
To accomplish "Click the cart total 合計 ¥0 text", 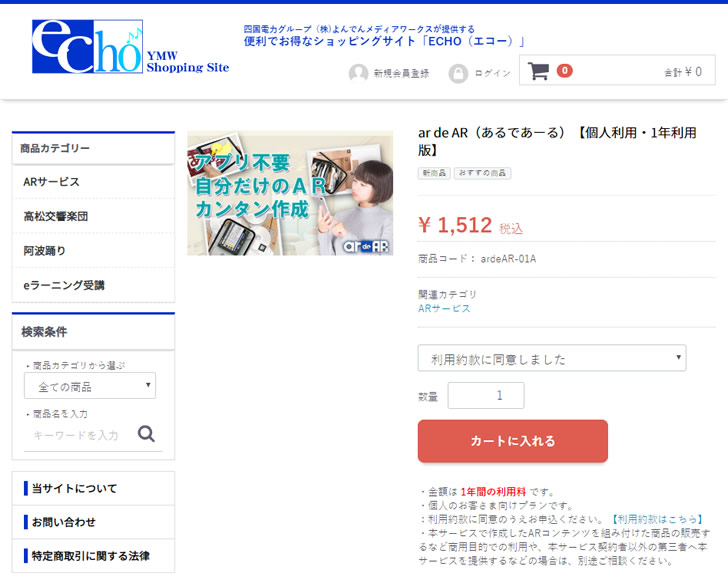I will (682, 72).
